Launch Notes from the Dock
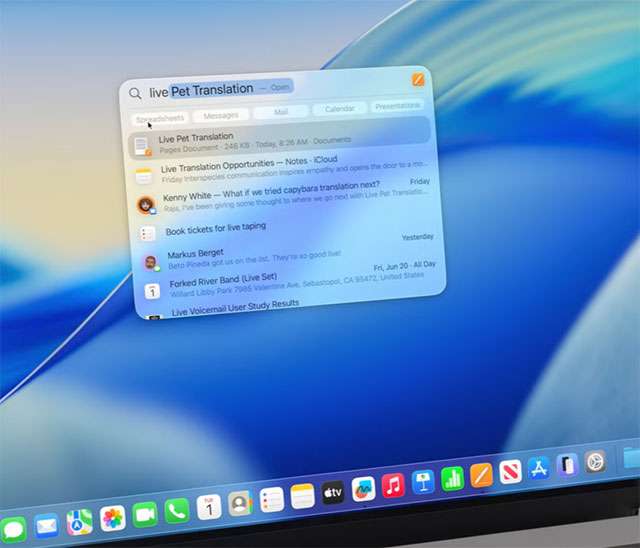This screenshot has width=640, height=548. tap(302, 496)
